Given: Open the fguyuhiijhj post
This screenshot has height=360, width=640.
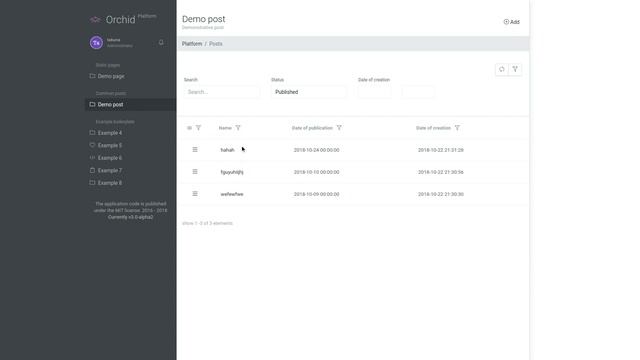Looking at the screenshot, I should pyautogui.click(x=232, y=172).
